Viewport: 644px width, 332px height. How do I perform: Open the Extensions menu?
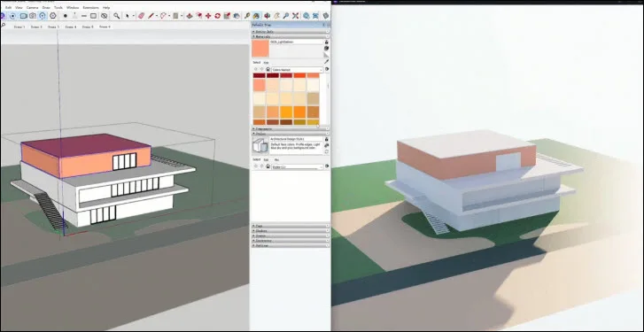pyautogui.click(x=90, y=7)
